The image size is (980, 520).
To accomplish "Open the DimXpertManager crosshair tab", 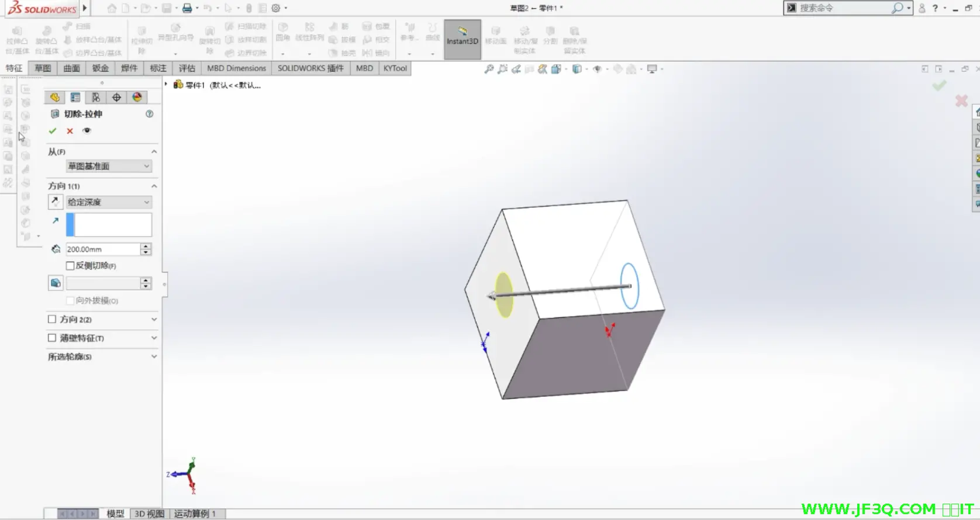I will click(x=116, y=98).
